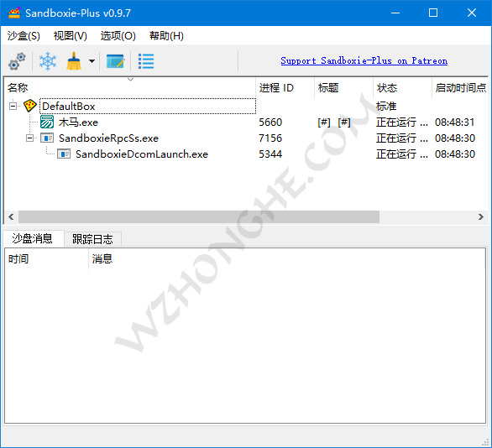Click the snowflake freeze icon

pos(48,61)
